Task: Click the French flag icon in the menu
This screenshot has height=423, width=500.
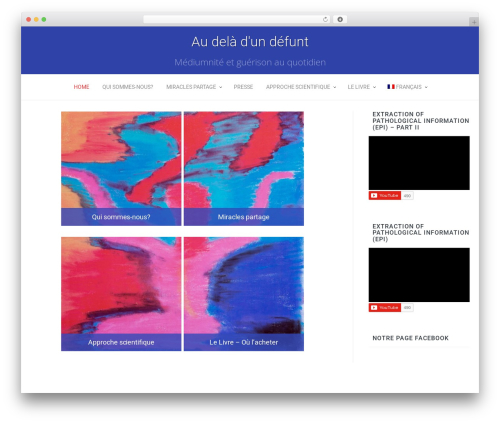Action: 391,87
